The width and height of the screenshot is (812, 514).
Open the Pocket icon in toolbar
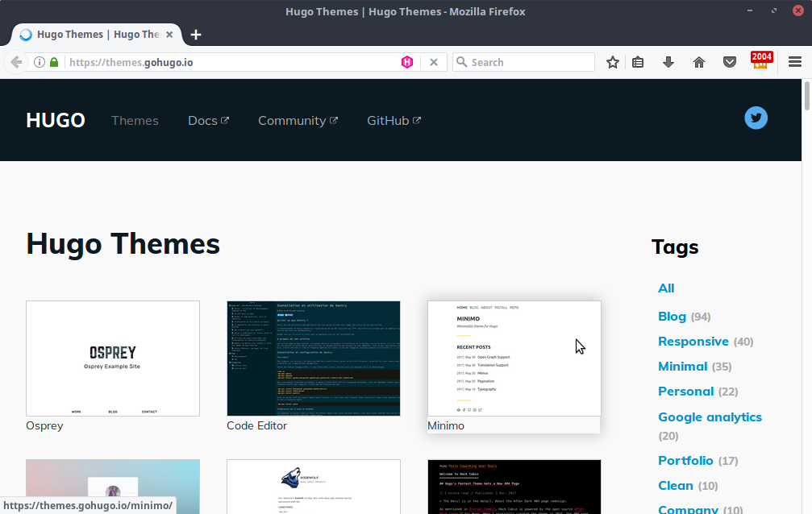pos(729,62)
